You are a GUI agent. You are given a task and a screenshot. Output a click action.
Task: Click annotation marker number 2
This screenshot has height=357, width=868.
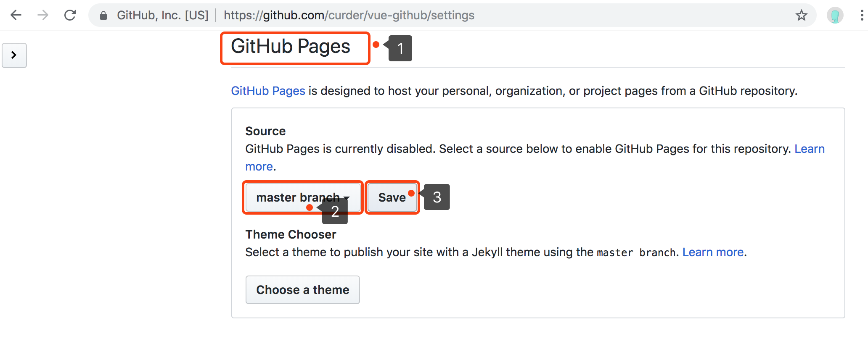335,211
